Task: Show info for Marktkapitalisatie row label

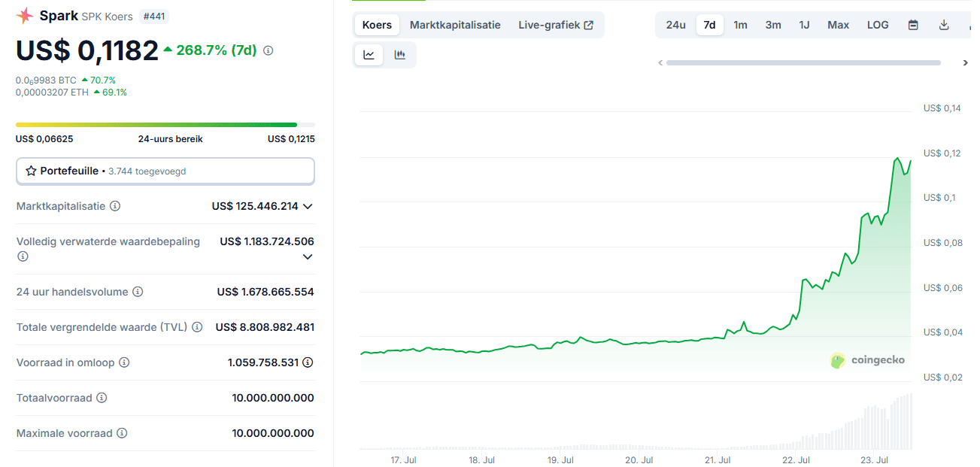Action: click(x=115, y=206)
